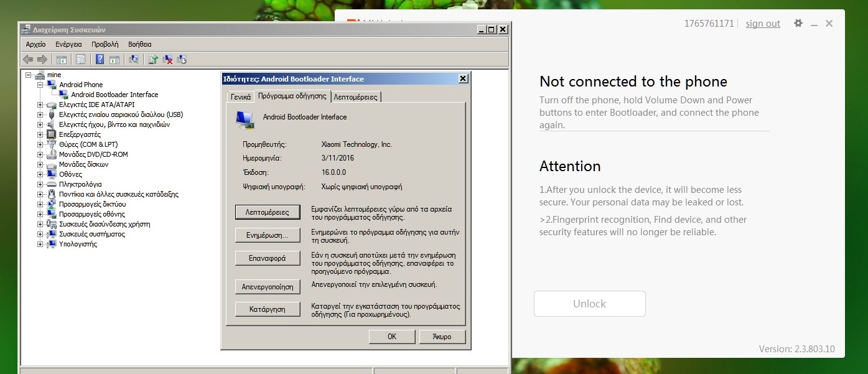Open the Properties toolbar icon in Device Manager

click(x=80, y=60)
